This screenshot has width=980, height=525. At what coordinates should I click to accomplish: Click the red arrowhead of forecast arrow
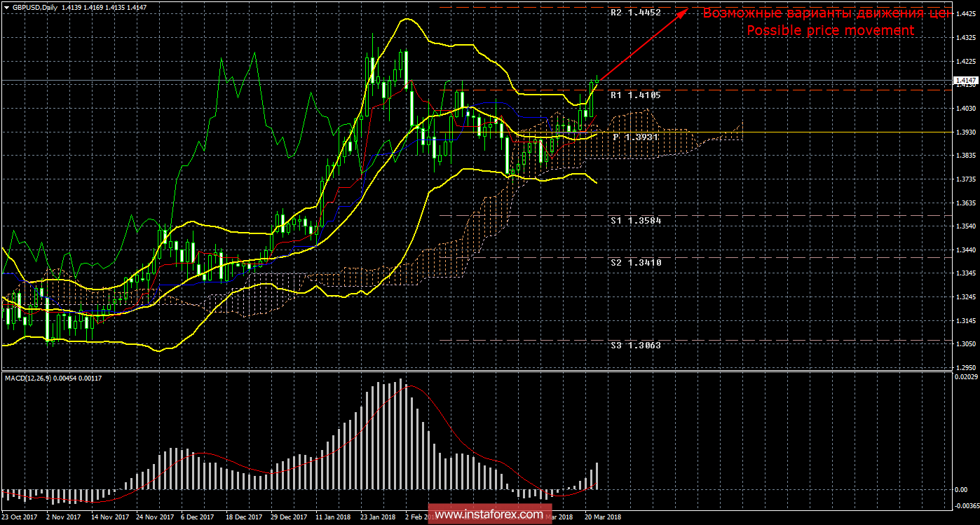coord(684,13)
